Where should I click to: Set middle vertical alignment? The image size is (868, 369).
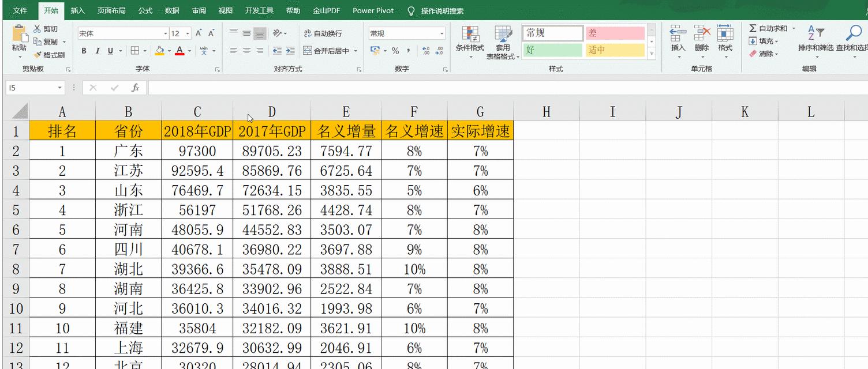[247, 33]
